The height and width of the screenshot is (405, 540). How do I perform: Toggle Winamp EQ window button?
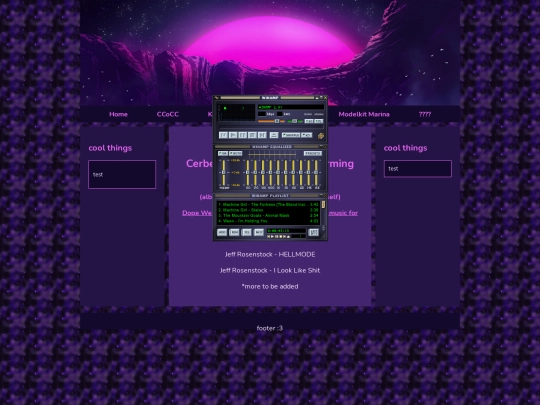tap(309, 121)
